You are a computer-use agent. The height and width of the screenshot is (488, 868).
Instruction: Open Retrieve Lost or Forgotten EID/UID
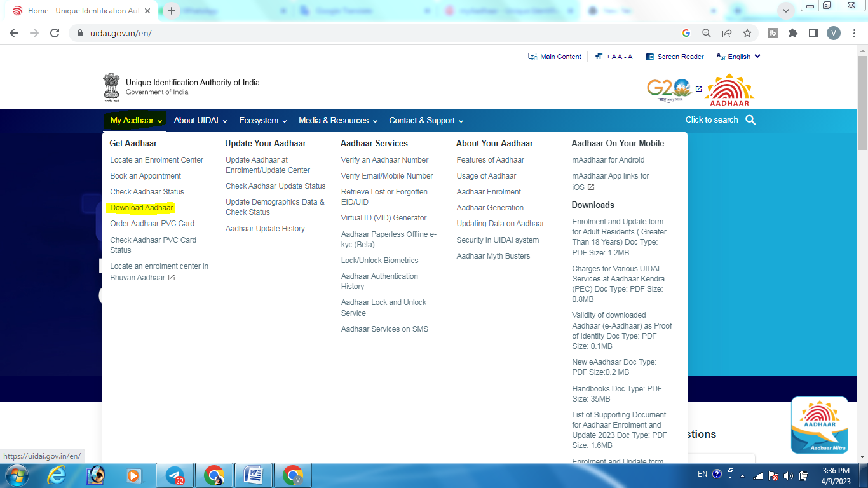tap(384, 197)
